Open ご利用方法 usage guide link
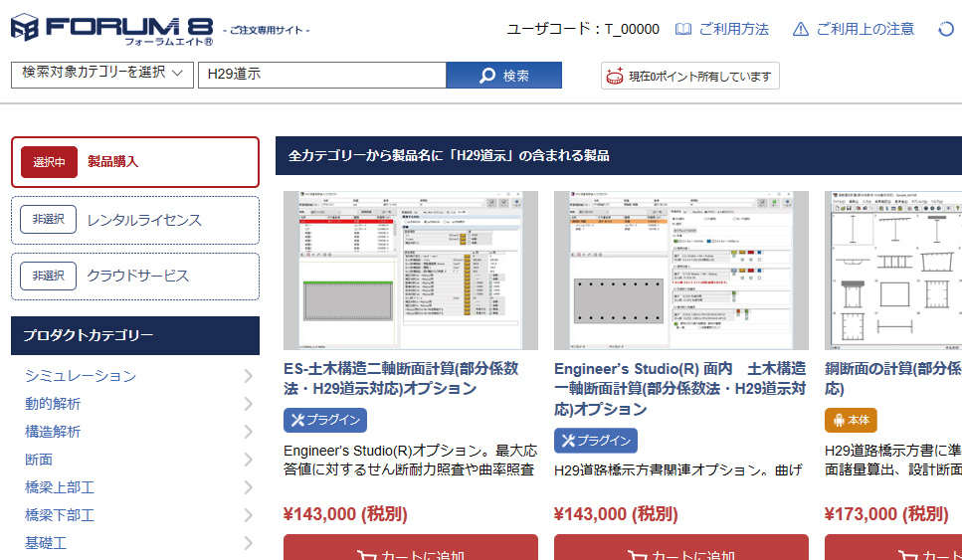 (x=733, y=29)
